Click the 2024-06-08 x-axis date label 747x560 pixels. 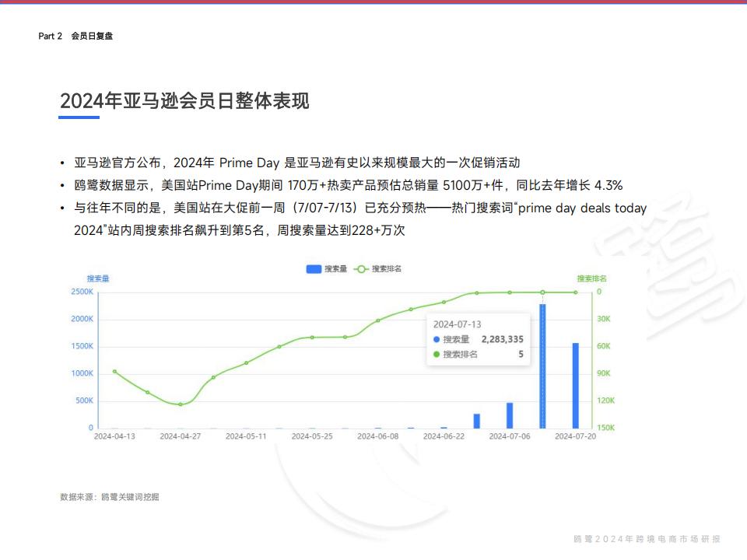[378, 436]
